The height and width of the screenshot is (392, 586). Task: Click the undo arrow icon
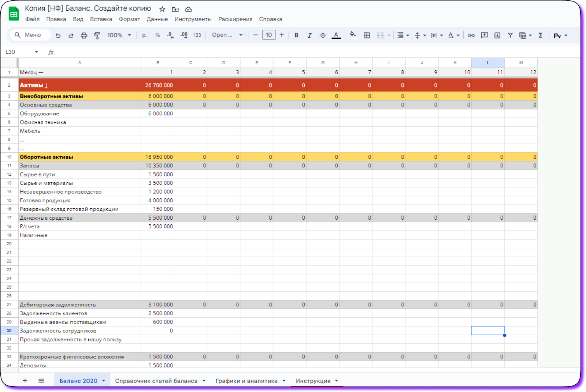(x=58, y=36)
